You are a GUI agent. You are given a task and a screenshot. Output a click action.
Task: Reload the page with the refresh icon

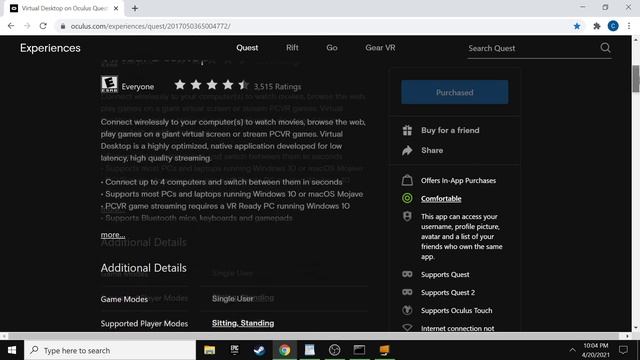(x=43, y=26)
